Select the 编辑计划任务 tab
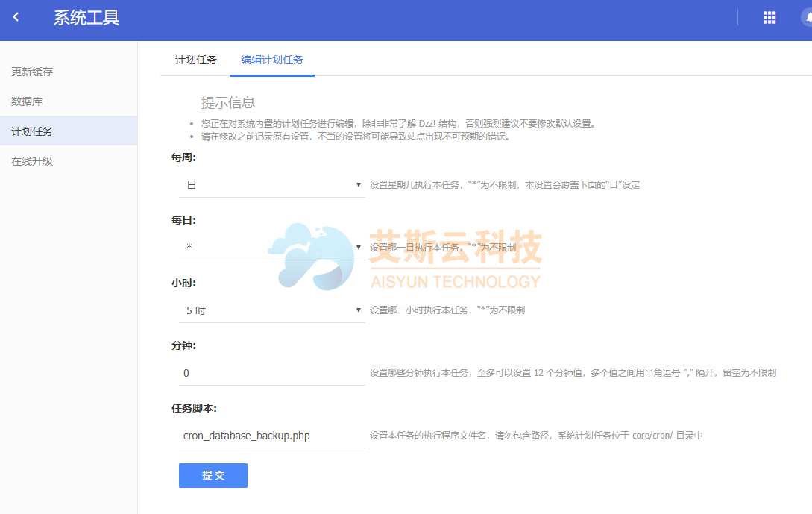This screenshot has width=812, height=514. point(271,60)
